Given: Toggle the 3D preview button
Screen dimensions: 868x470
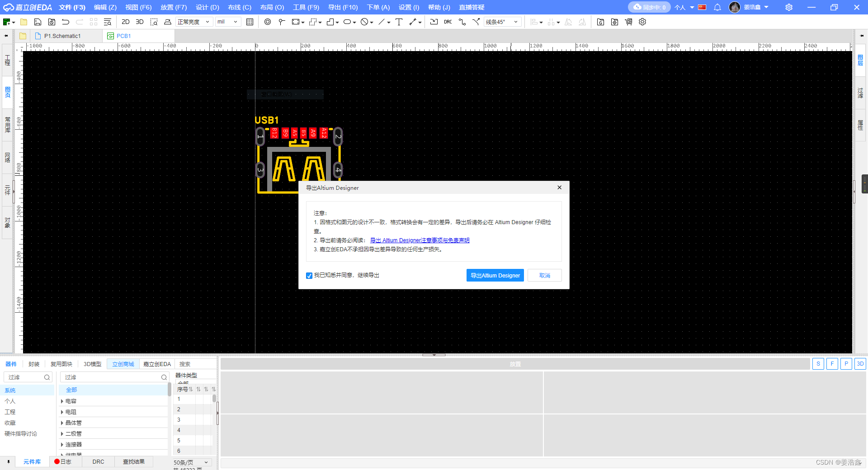Looking at the screenshot, I should tap(860, 364).
